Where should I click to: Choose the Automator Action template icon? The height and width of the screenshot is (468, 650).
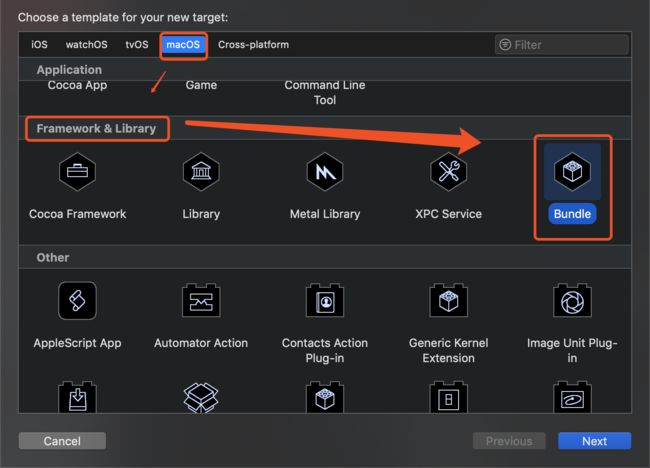tap(201, 301)
